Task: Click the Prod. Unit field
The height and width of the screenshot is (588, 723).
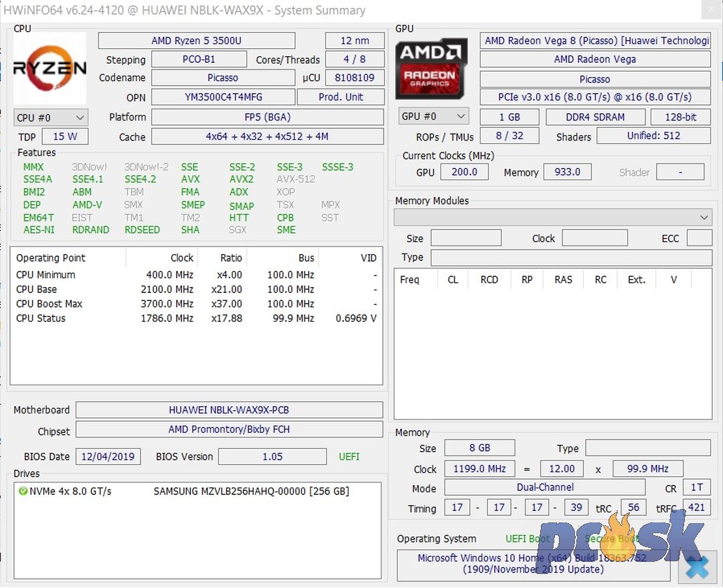Action: coord(341,97)
